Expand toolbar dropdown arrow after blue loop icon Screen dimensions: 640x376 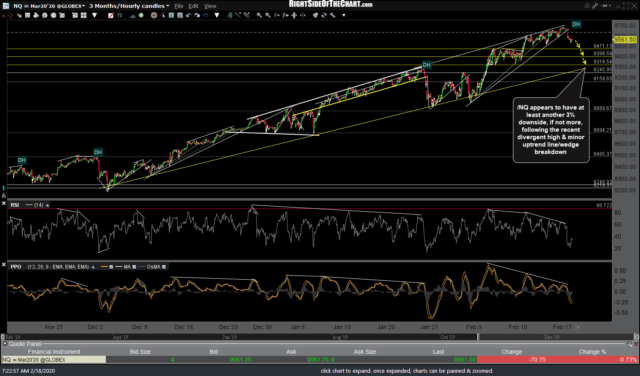[217, 16]
